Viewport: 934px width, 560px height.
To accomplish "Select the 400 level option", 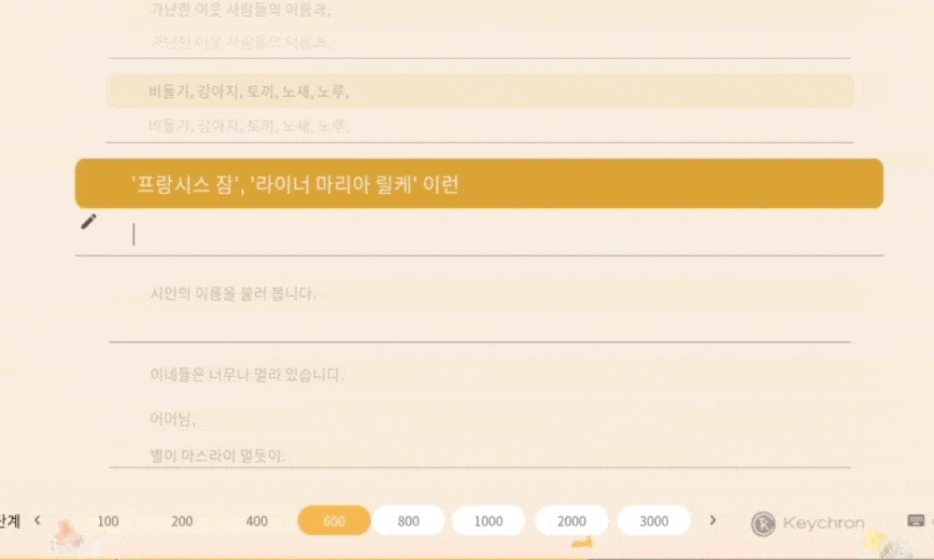I will tap(257, 522).
